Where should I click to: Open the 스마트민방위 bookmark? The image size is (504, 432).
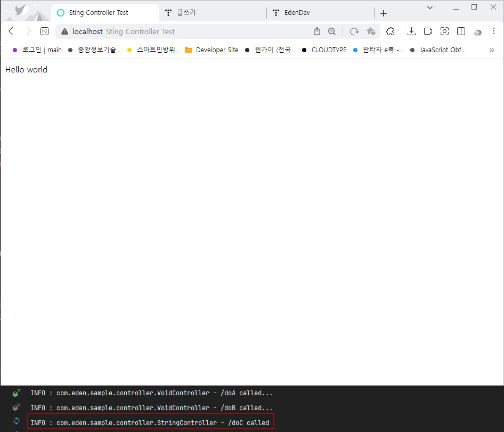153,50
